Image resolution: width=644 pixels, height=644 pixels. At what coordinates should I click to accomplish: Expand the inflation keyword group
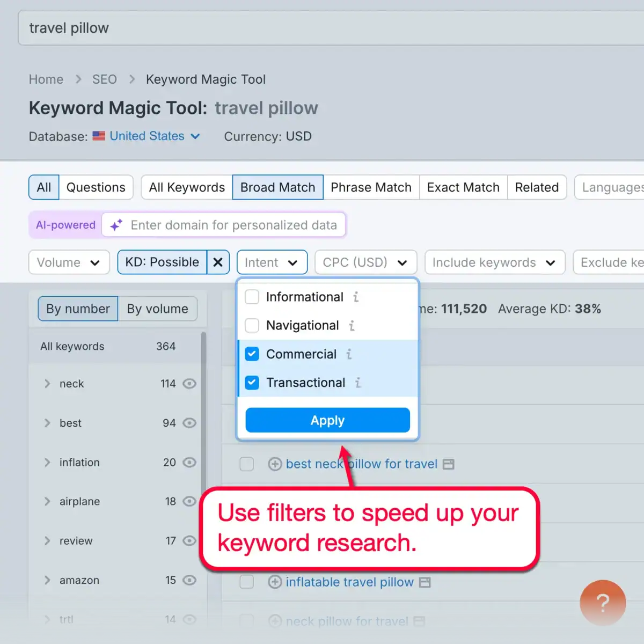click(x=47, y=462)
